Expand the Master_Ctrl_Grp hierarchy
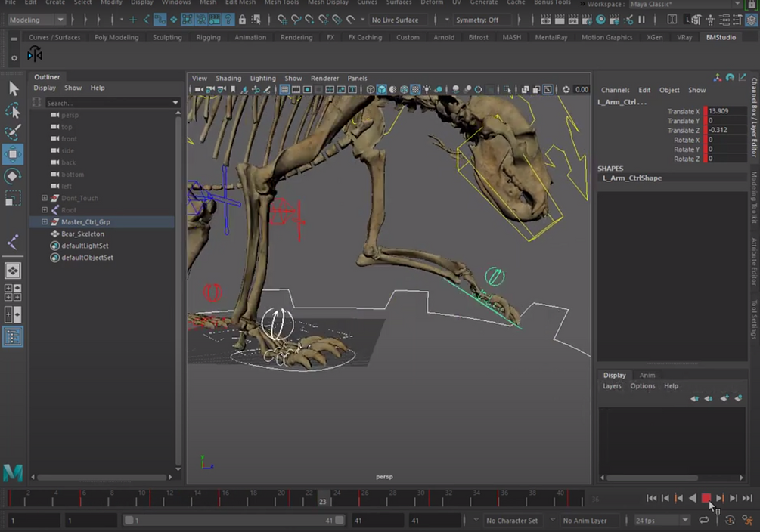 coord(45,221)
